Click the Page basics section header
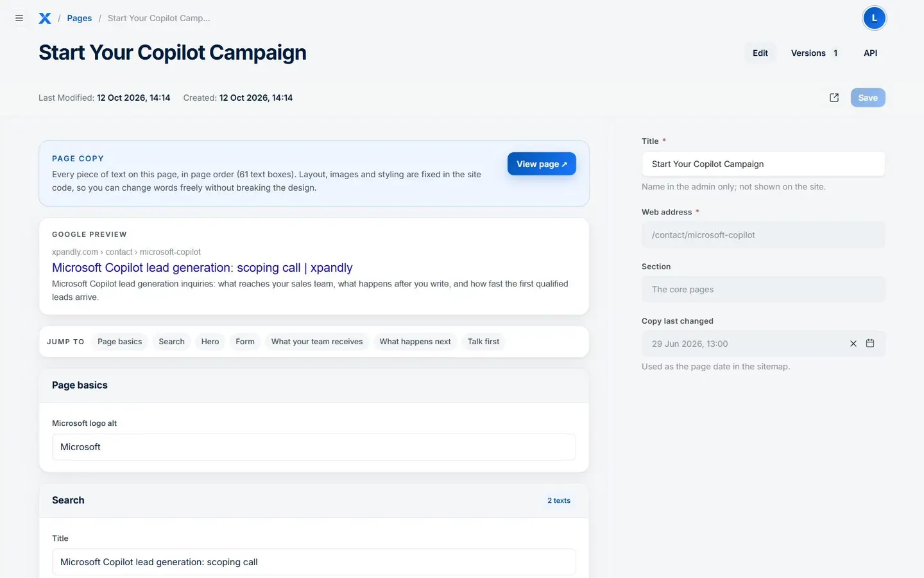Viewport: 924px width, 578px height. tap(314, 385)
